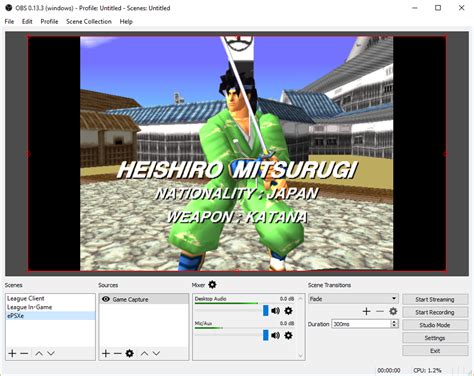Maximize the OBS window
The height and width of the screenshot is (376, 474).
(438, 8)
